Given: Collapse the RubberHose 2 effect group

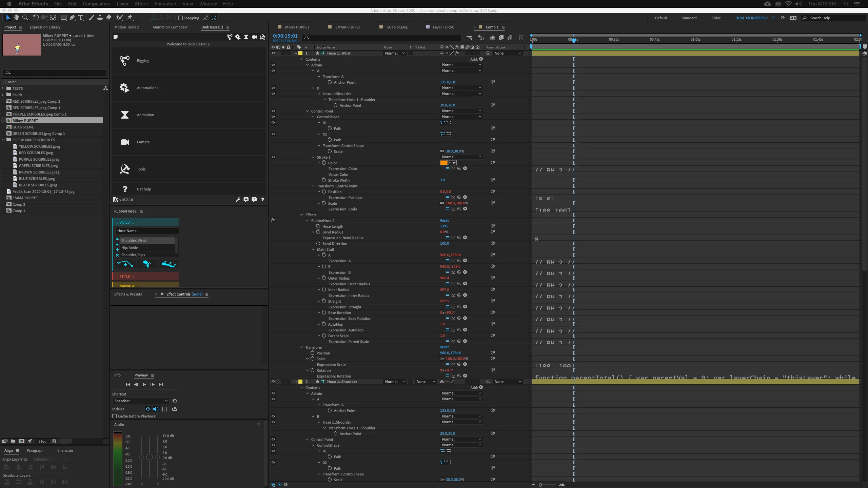Looking at the screenshot, I should (x=308, y=221).
